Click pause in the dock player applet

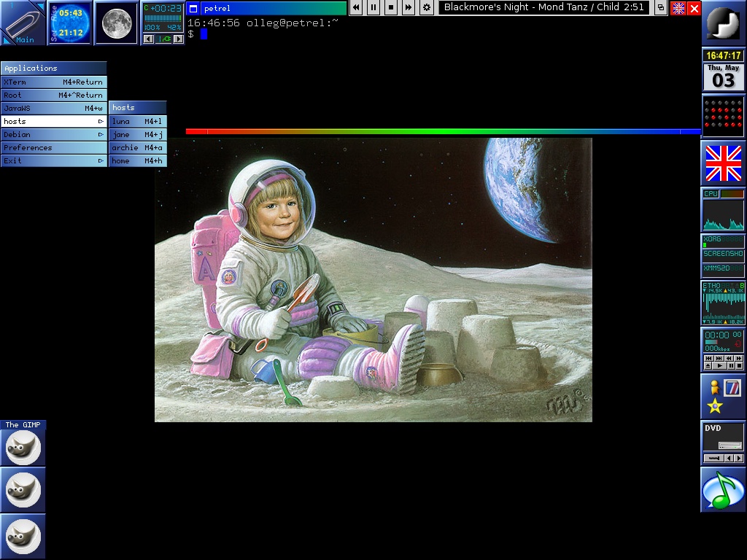click(731, 366)
